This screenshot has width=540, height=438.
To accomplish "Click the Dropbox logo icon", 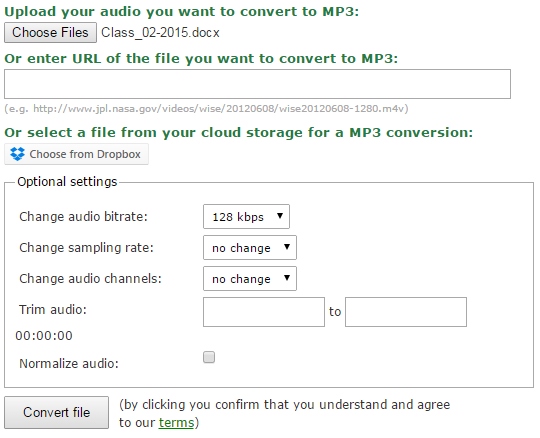I will pos(17,154).
